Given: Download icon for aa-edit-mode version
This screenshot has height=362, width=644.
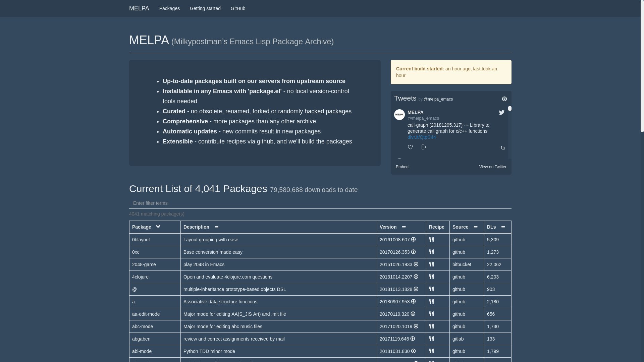Looking at the screenshot, I should pos(413,314).
